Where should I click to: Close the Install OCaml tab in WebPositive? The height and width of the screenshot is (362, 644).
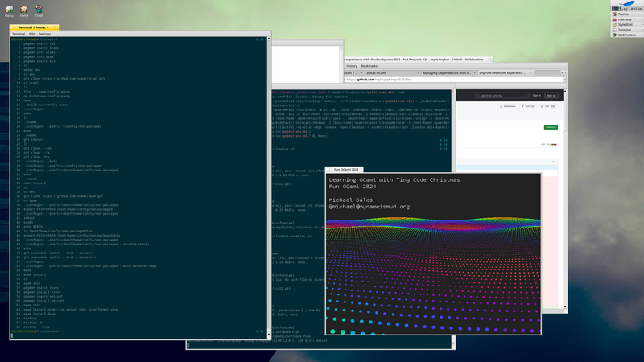(x=418, y=73)
